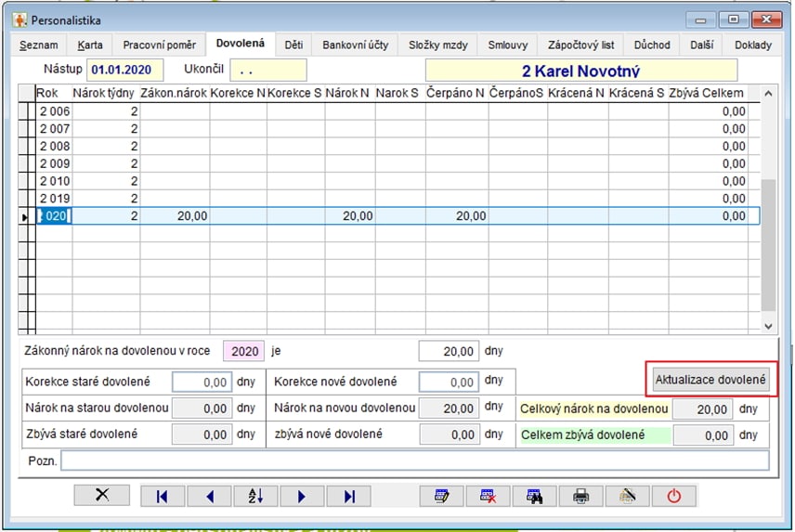The width and height of the screenshot is (795, 532).
Task: Open the Další tab
Action: tap(702, 45)
